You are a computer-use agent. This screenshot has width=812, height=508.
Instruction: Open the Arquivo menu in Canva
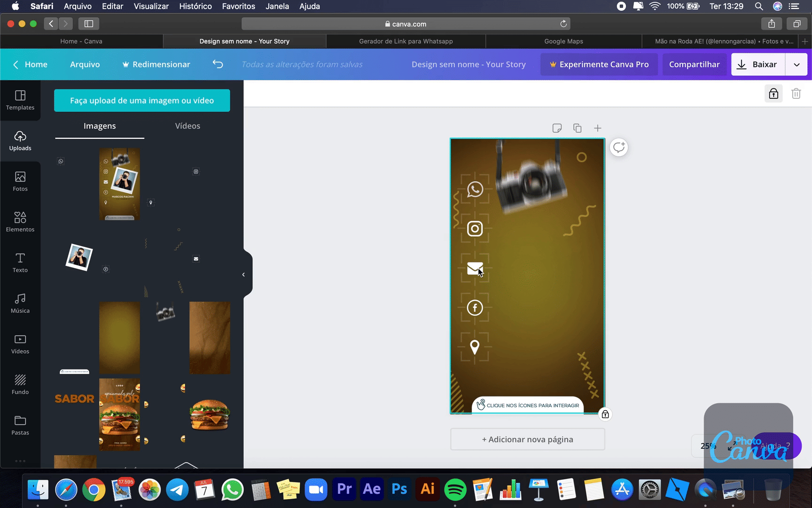pyautogui.click(x=85, y=64)
